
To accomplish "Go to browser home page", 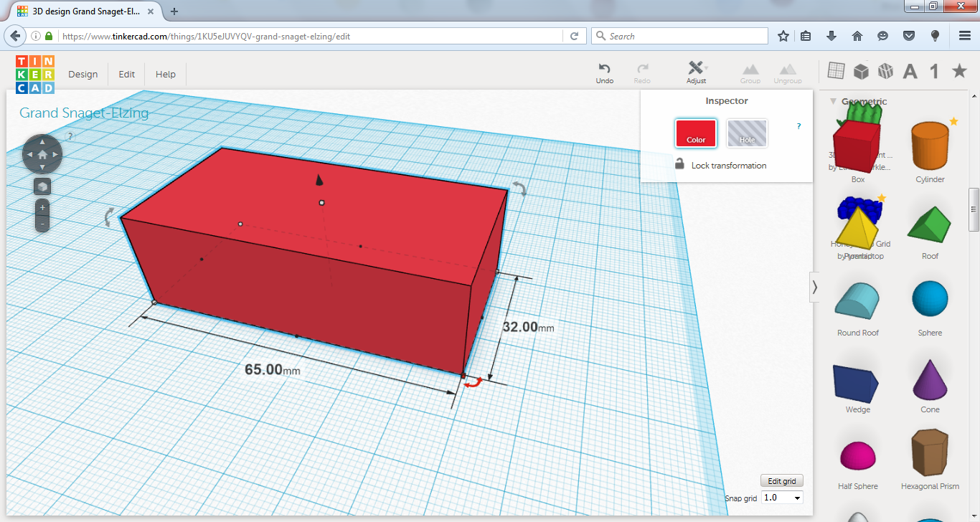I will click(857, 36).
